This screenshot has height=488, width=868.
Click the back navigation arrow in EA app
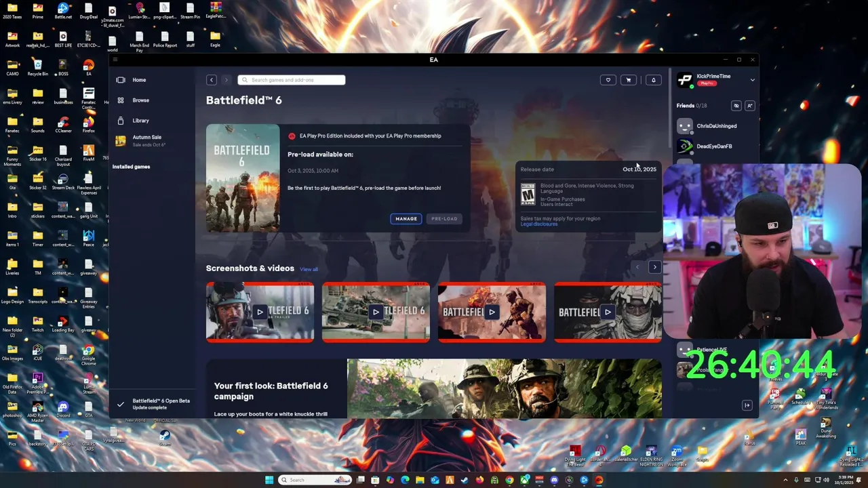click(x=212, y=80)
